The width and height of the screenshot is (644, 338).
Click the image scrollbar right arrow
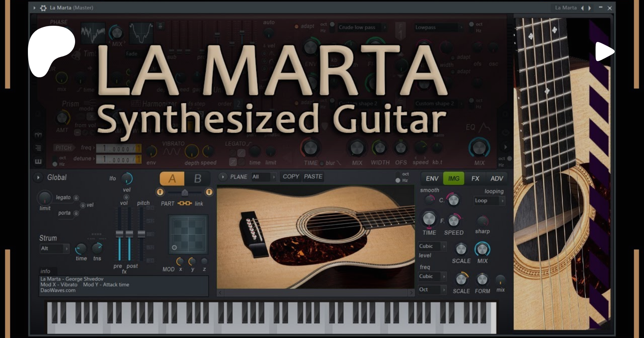pos(411,293)
